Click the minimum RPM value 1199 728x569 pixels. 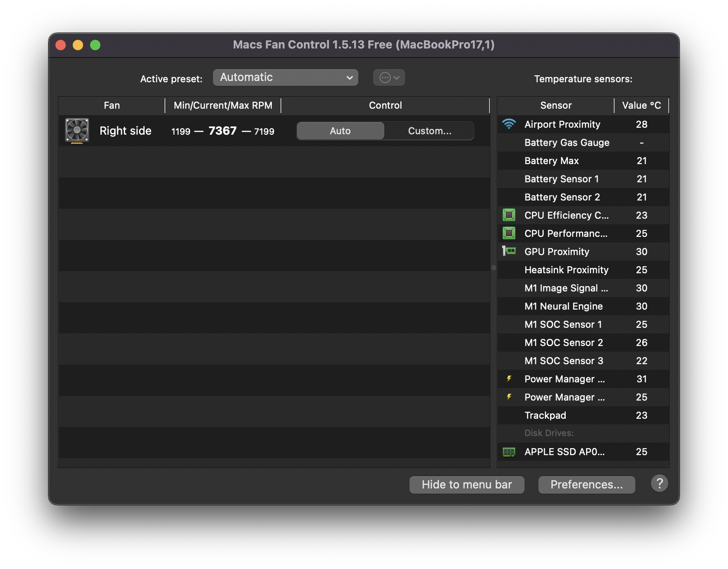[181, 131]
